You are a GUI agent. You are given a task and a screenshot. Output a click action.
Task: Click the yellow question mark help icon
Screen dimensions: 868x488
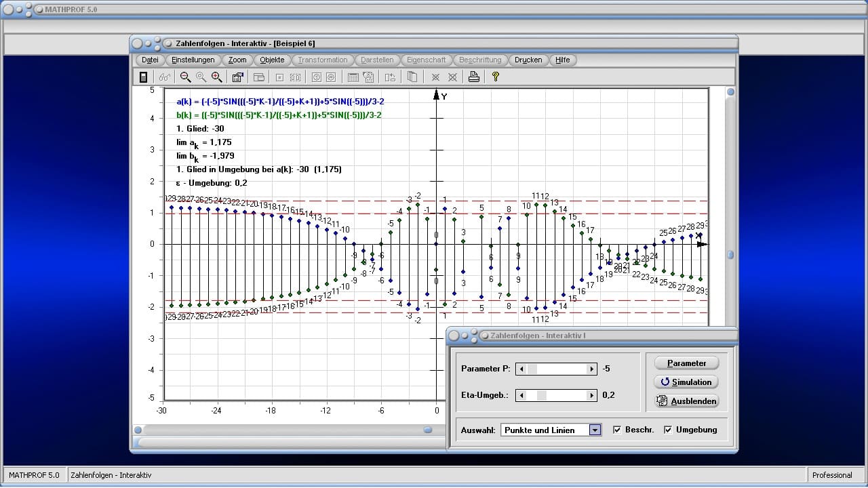click(496, 77)
